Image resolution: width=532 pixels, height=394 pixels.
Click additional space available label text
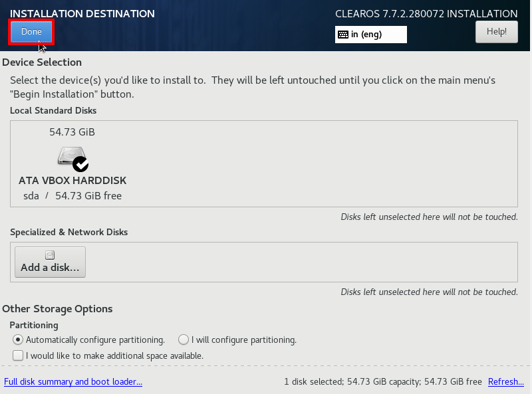[114, 355]
